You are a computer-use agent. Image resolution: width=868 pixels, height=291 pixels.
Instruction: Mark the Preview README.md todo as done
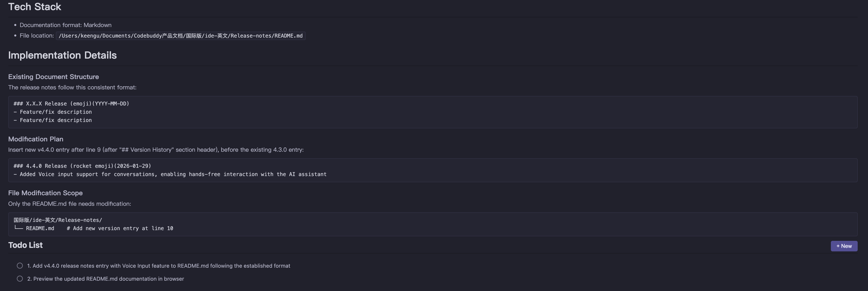pos(20,279)
